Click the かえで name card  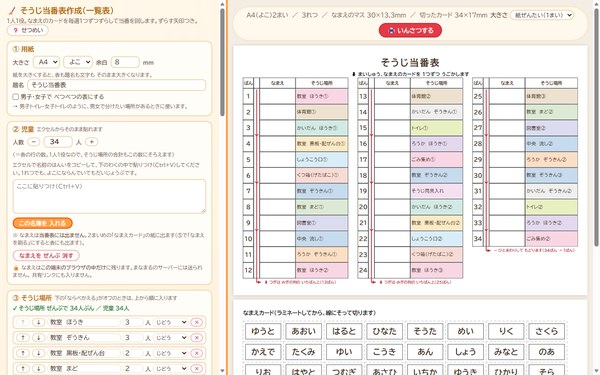[x=262, y=352]
